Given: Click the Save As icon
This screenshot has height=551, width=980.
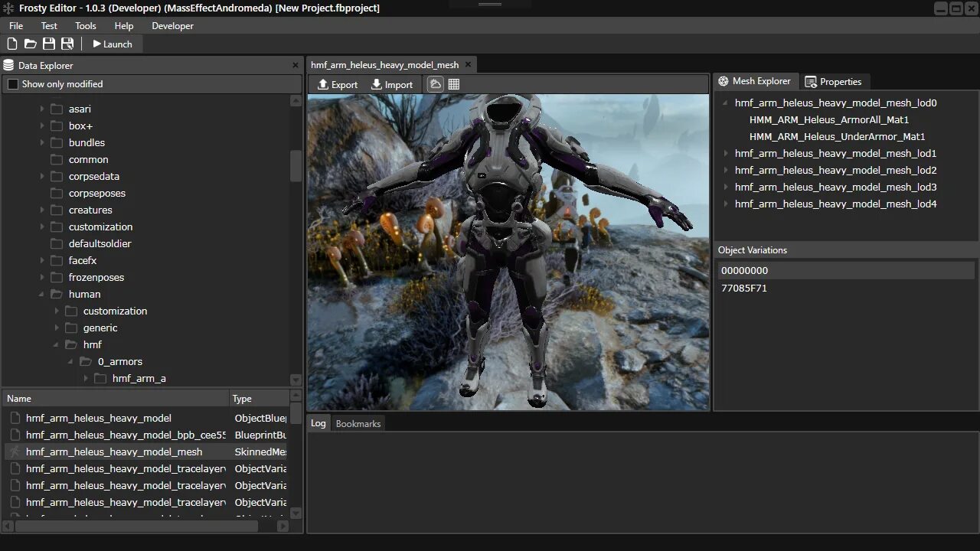Looking at the screenshot, I should (x=67, y=44).
